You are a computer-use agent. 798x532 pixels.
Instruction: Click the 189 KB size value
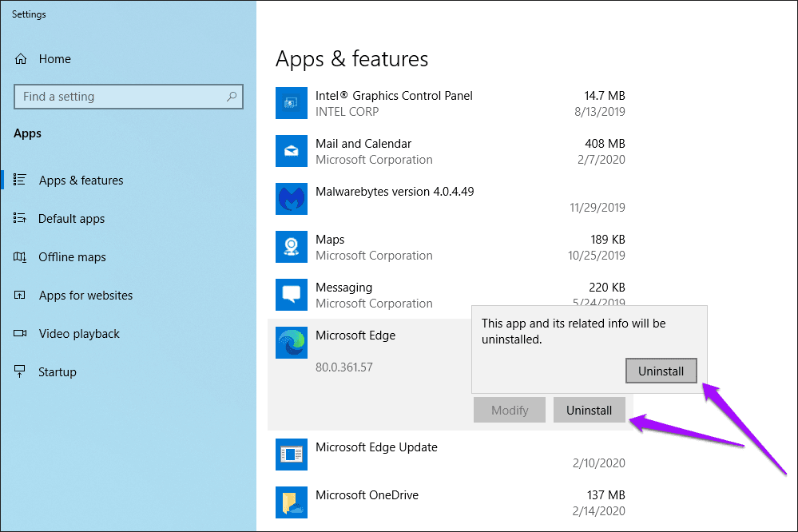608,240
